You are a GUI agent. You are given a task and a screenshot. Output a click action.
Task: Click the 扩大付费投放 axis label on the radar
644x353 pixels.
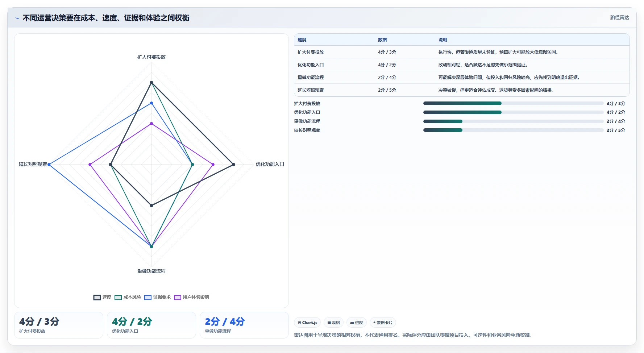pos(151,57)
